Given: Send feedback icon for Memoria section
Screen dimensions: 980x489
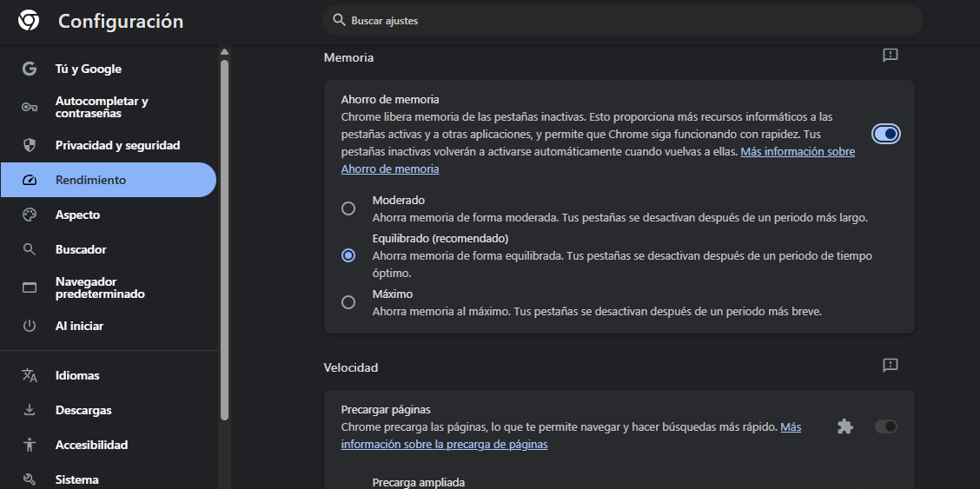Looking at the screenshot, I should click(890, 56).
